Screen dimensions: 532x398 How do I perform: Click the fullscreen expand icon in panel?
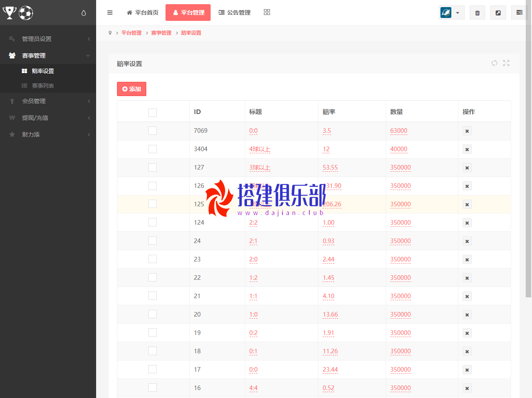[x=506, y=63]
